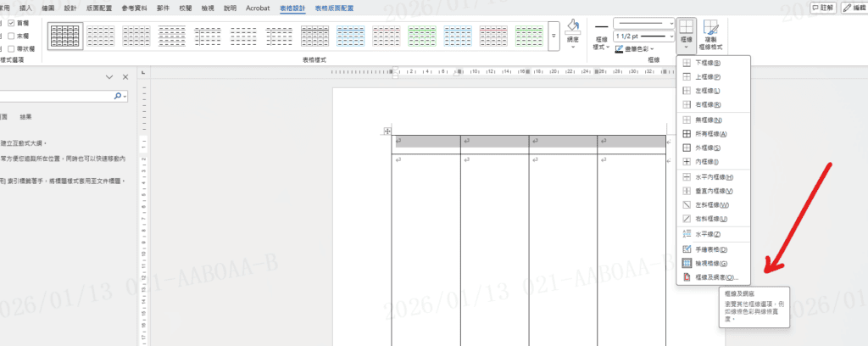Image resolution: width=868 pixels, height=346 pixels.
Task: Toggle 檢視格線 view gridlines option
Action: coord(711,263)
